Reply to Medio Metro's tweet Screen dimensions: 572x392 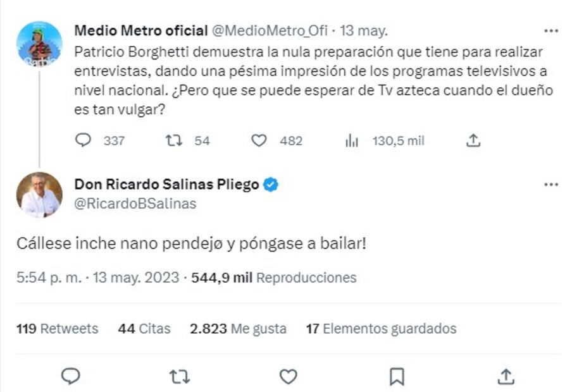84,141
